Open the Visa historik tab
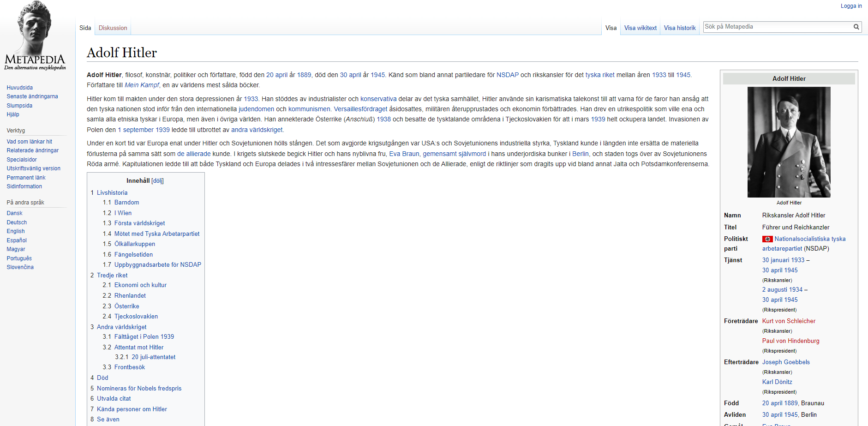 click(x=680, y=28)
